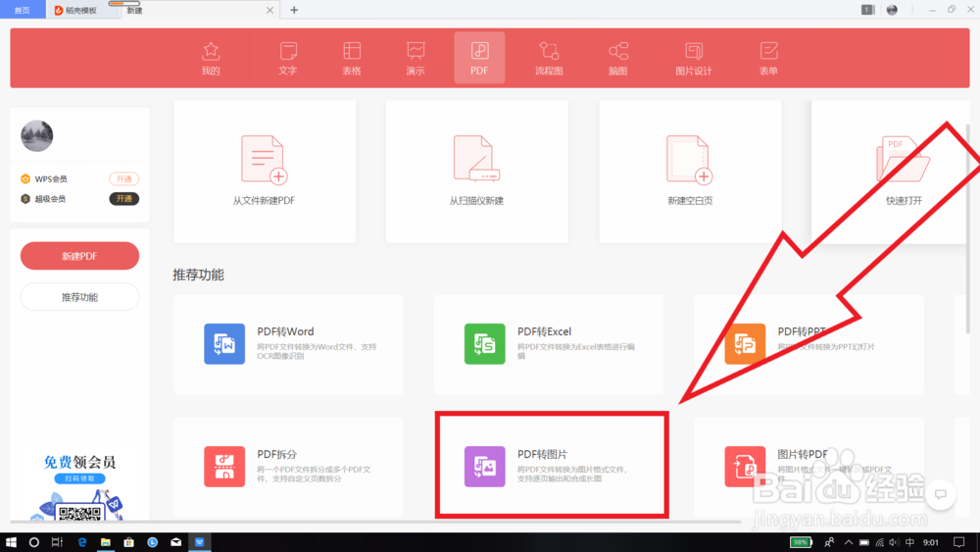
Task: Click the 推荐功能 section heading
Action: (198, 275)
